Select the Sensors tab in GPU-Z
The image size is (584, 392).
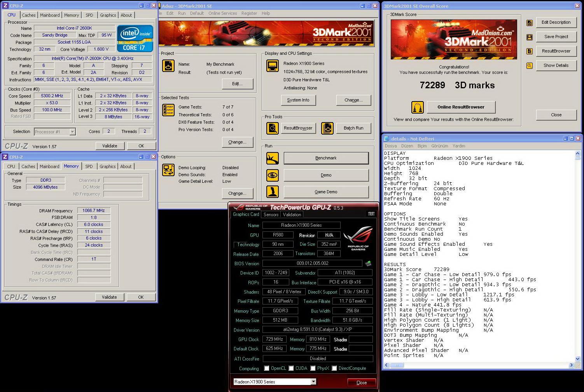pyautogui.click(x=271, y=215)
